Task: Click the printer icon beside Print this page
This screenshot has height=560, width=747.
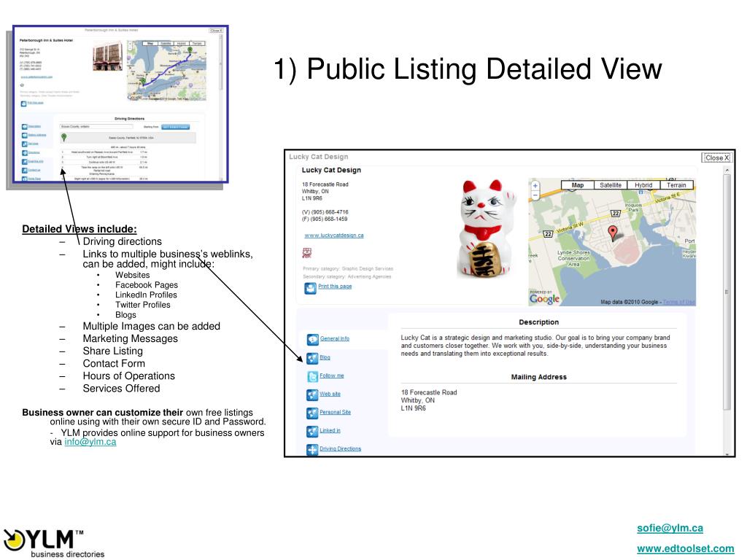Action: [310, 287]
